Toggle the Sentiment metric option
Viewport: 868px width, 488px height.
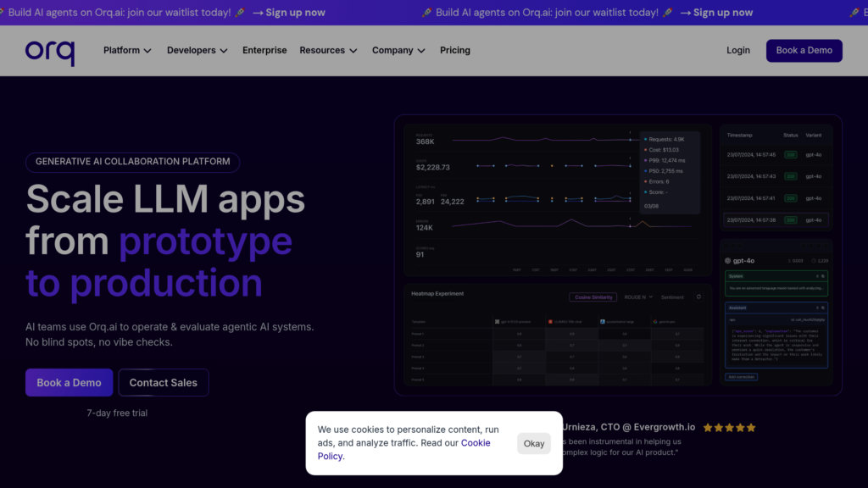673,297
